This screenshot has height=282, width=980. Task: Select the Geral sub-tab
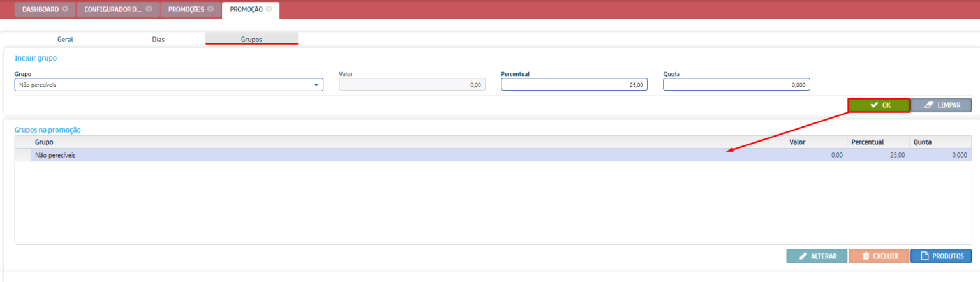point(65,39)
